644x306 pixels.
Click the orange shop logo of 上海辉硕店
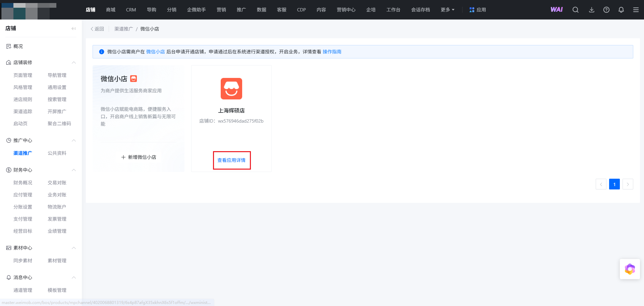[231, 89]
